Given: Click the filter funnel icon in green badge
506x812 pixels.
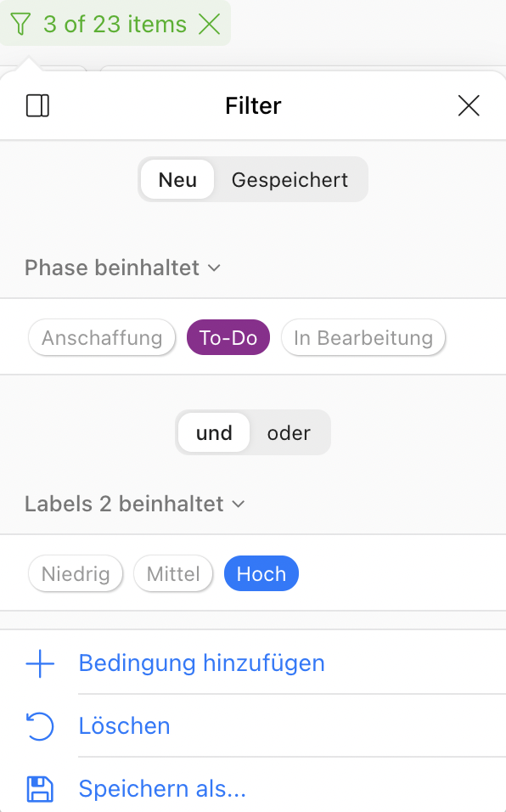Looking at the screenshot, I should (x=19, y=24).
